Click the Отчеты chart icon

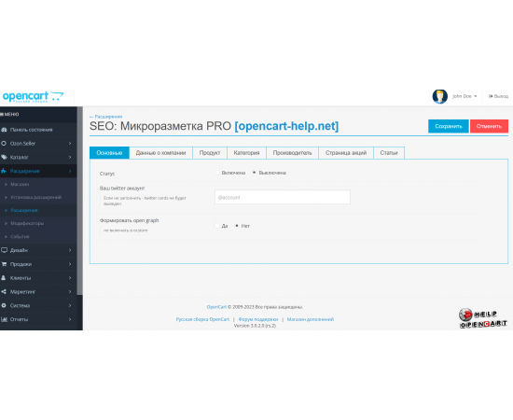[x=4, y=319]
